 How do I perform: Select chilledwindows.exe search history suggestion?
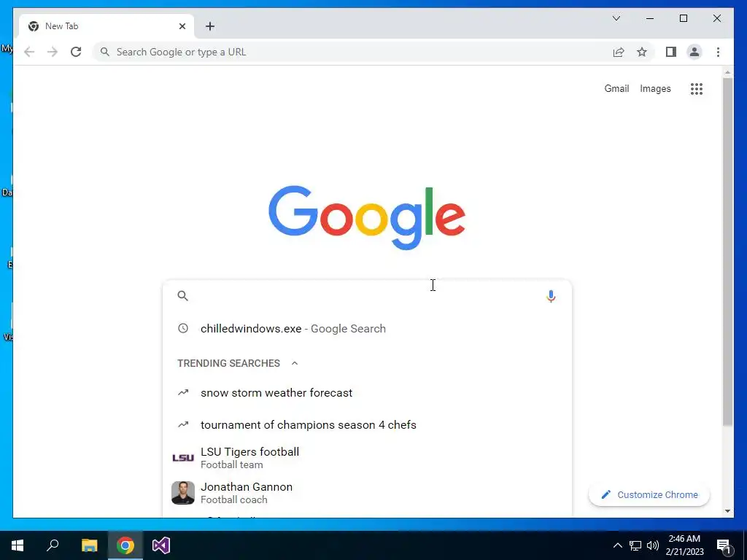point(367,329)
